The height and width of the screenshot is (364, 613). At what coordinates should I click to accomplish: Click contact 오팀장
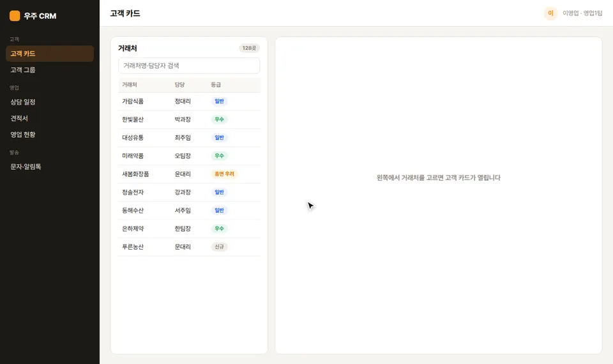183,156
